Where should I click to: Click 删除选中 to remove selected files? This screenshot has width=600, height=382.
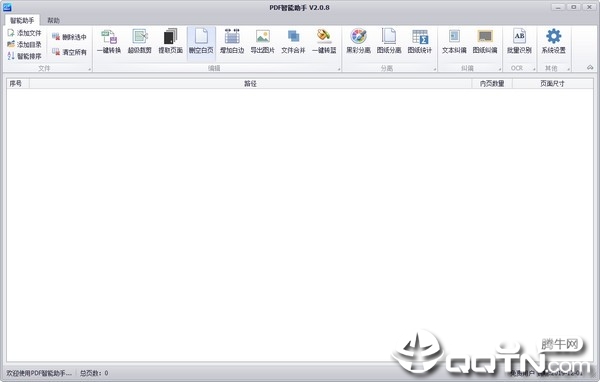coord(69,37)
